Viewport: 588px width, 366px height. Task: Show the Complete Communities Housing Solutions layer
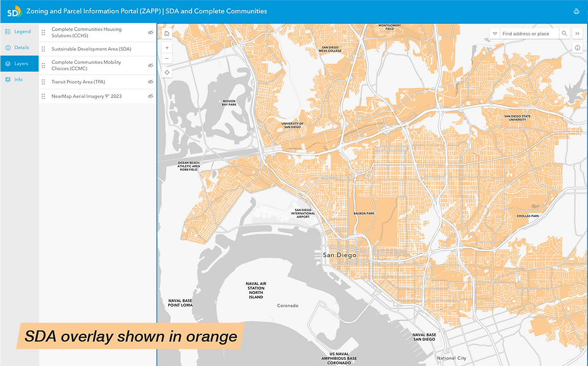pyautogui.click(x=150, y=32)
